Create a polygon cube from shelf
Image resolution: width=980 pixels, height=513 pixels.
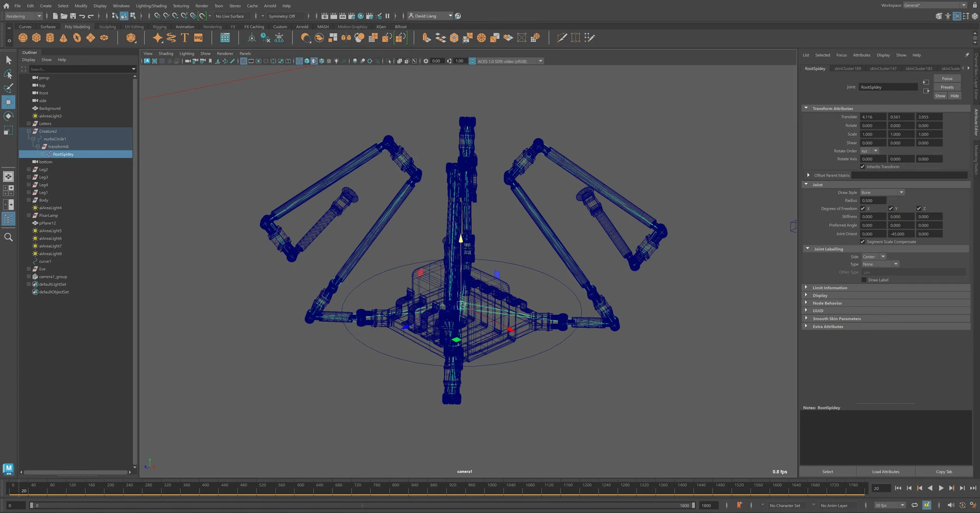(36, 38)
